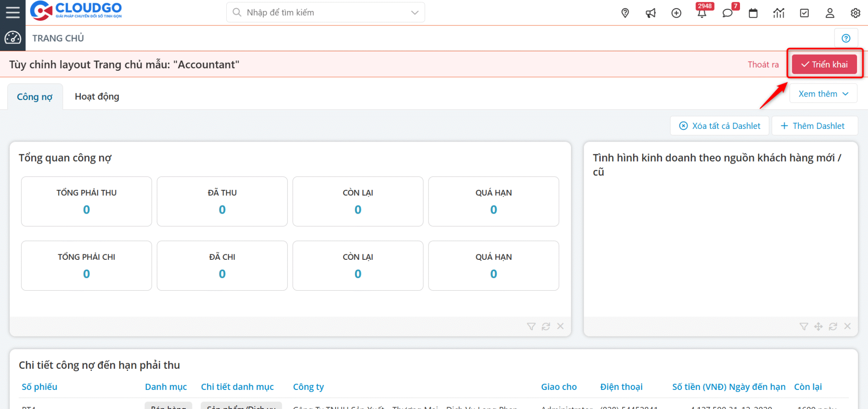Screen dimensions: 868x409
Task: Open the tasks checkbox icon in top bar
Action: (x=804, y=13)
